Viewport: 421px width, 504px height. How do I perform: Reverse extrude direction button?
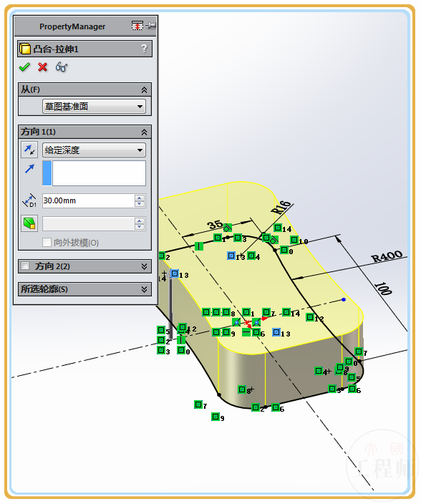[x=29, y=150]
